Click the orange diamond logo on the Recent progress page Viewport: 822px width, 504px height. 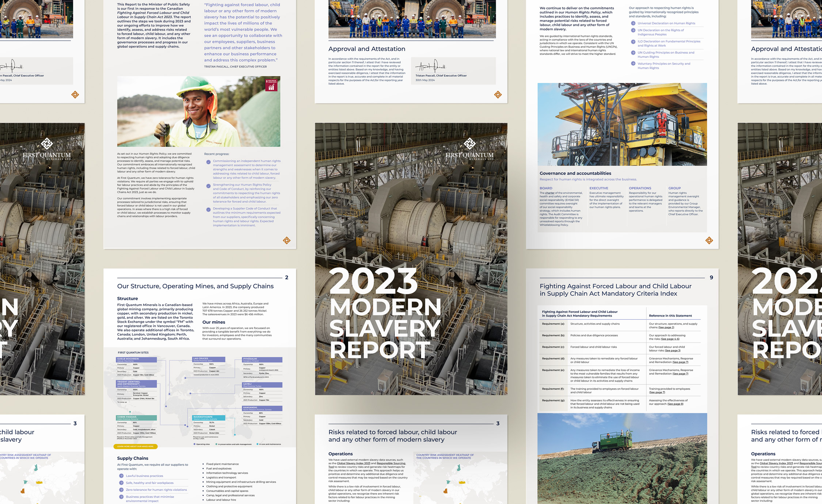point(287,240)
